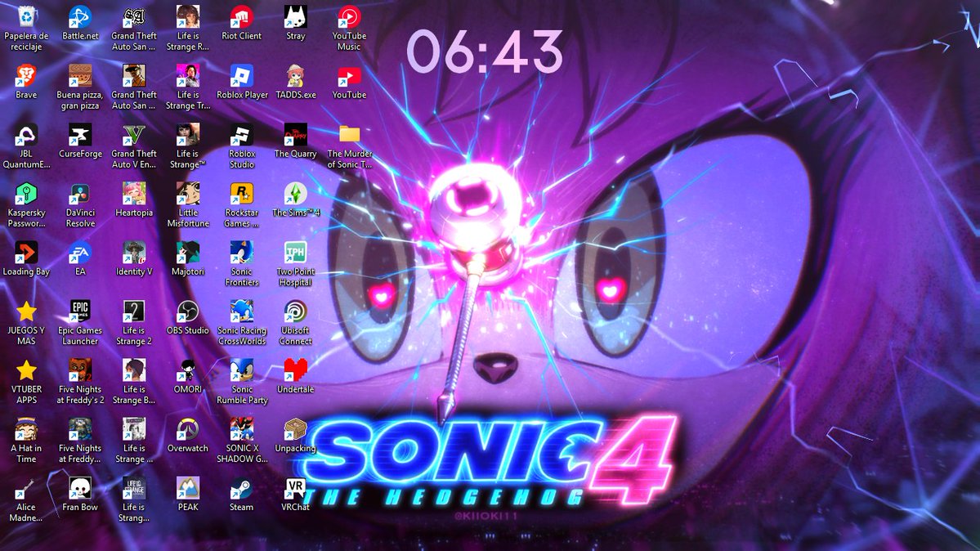Open the Sonic Racing CrossWorlds icon
Viewport: 980px width, 551px height.
(x=241, y=312)
